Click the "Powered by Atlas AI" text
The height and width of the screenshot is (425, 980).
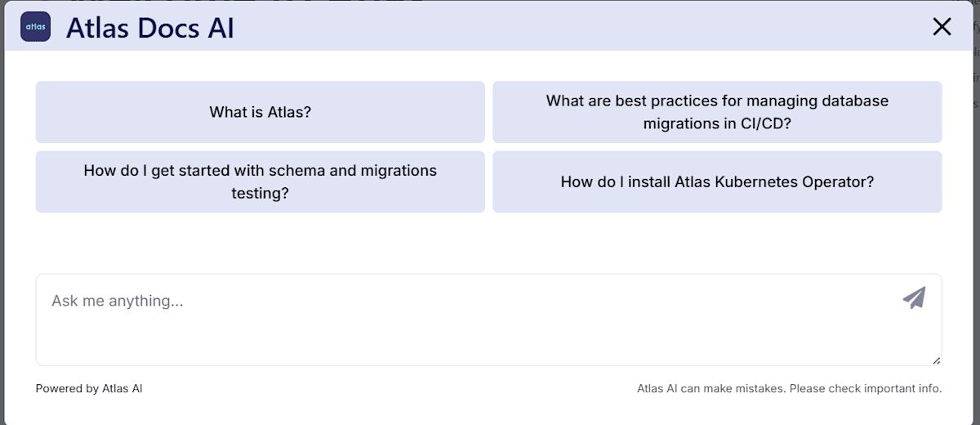pos(89,388)
